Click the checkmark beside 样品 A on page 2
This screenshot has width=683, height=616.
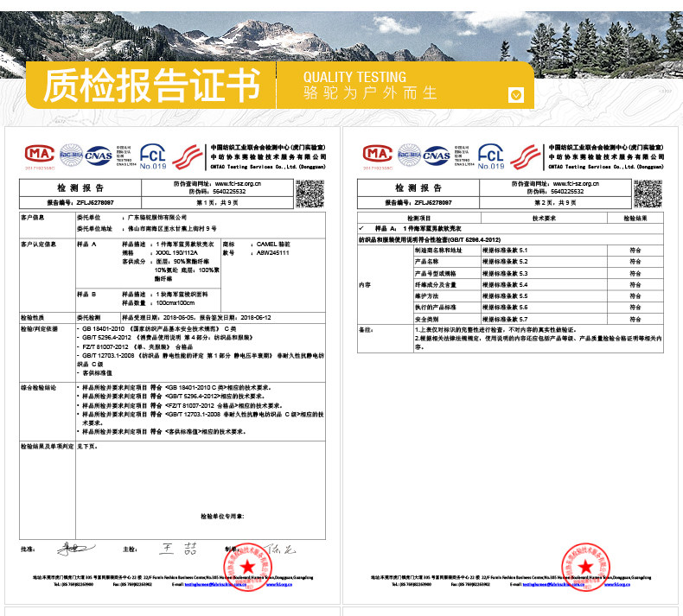[361, 227]
